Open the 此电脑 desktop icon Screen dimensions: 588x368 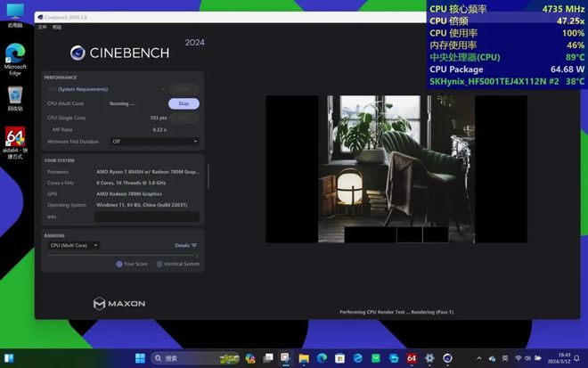[15, 15]
